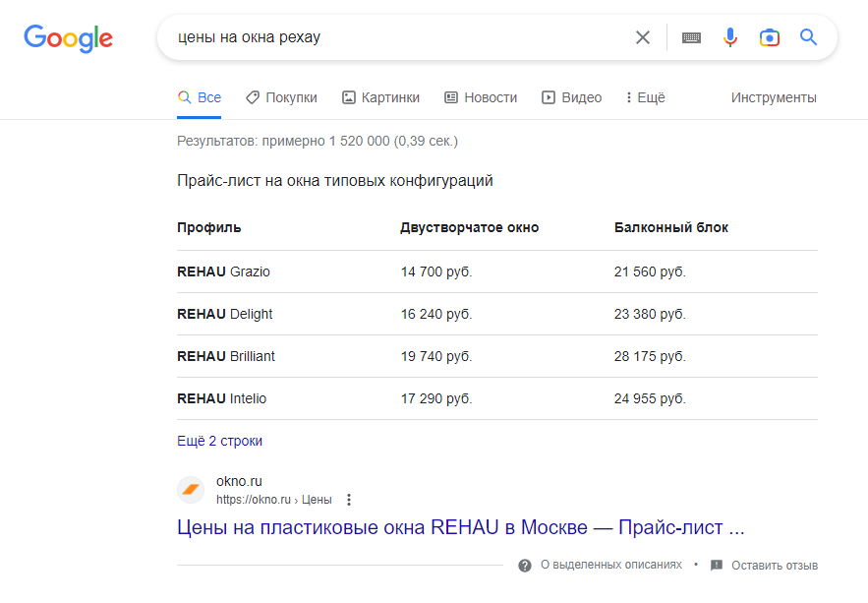Click the 'okno.ru' site name
Image resolution: width=868 pixels, height=603 pixels.
(x=239, y=481)
